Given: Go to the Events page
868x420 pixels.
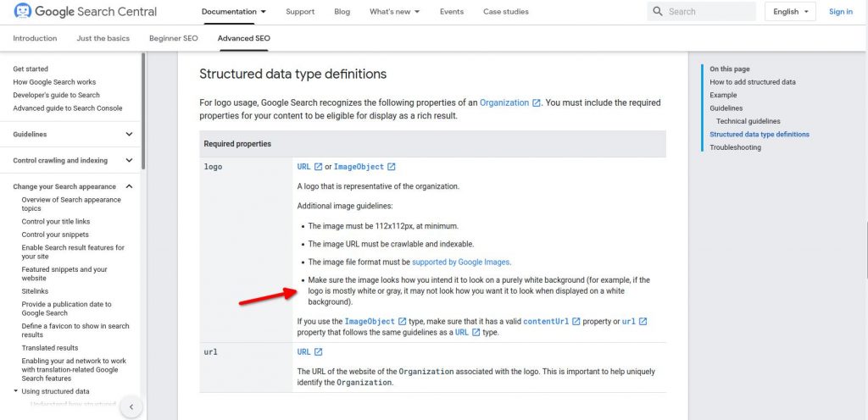Looking at the screenshot, I should tap(452, 12).
